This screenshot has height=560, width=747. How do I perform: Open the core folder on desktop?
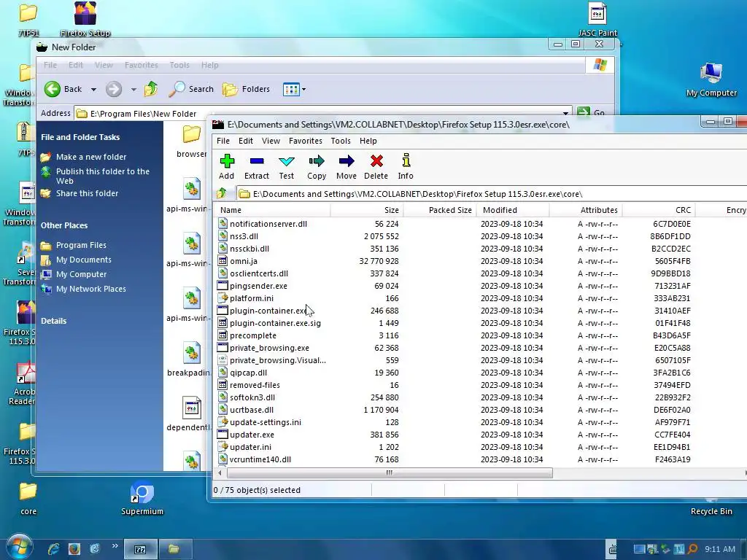[x=28, y=499]
